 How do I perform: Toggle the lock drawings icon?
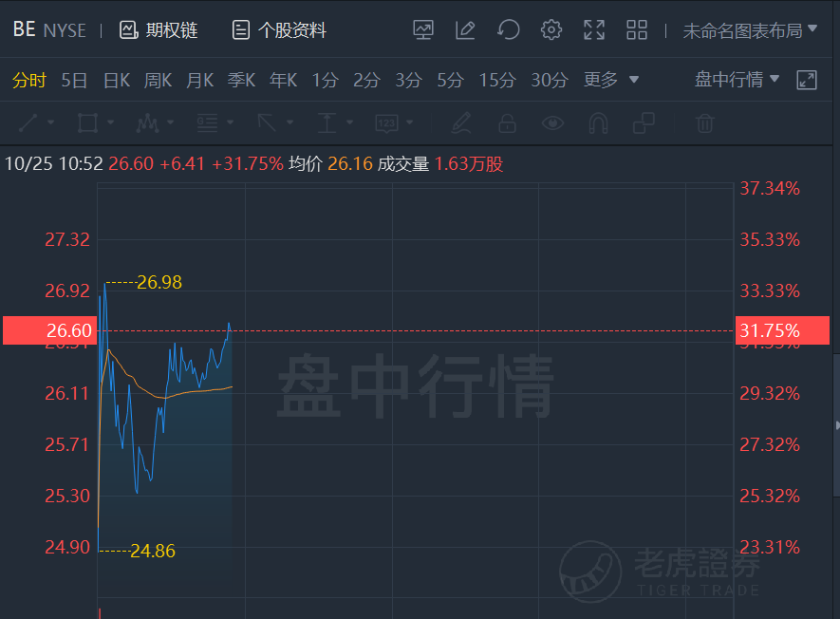tap(507, 123)
